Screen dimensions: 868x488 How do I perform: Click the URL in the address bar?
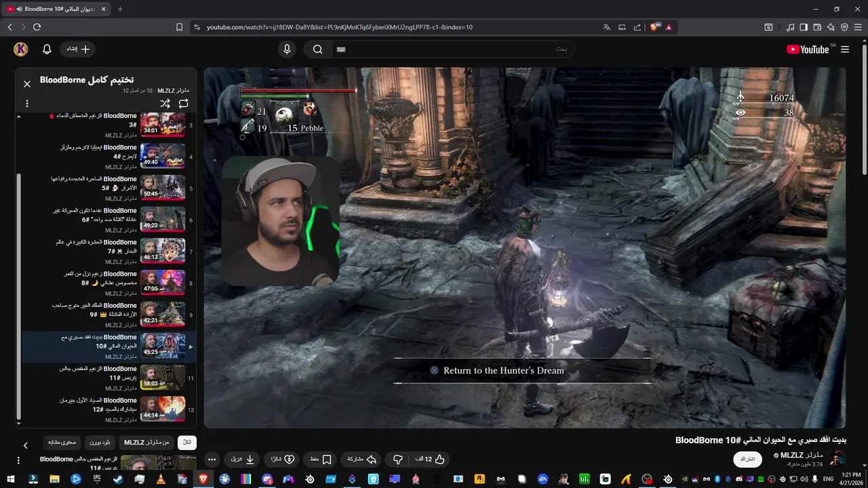tap(340, 27)
